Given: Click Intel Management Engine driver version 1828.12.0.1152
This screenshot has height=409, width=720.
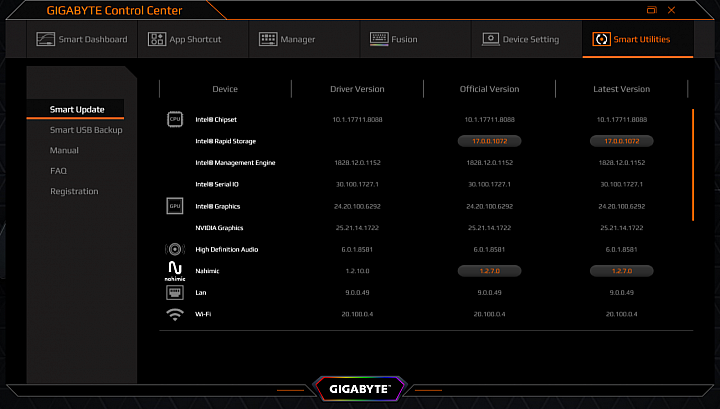Looking at the screenshot, I should pos(357,162).
